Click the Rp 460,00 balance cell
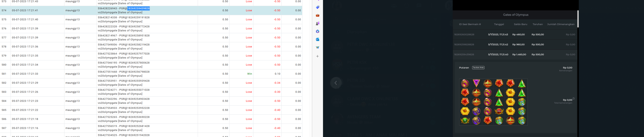This screenshot has height=137, width=644. (518, 35)
